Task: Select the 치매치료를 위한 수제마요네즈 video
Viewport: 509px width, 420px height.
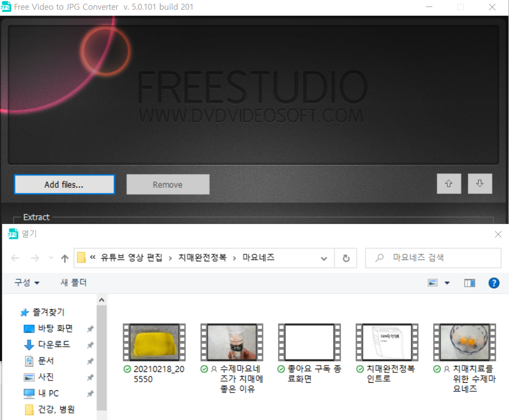Action: point(465,342)
